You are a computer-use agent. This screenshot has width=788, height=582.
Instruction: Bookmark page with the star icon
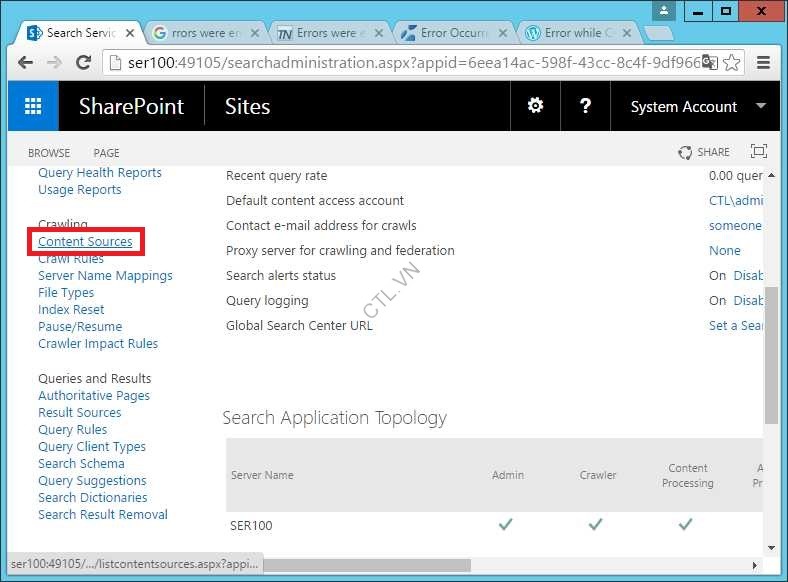pyautogui.click(x=732, y=62)
